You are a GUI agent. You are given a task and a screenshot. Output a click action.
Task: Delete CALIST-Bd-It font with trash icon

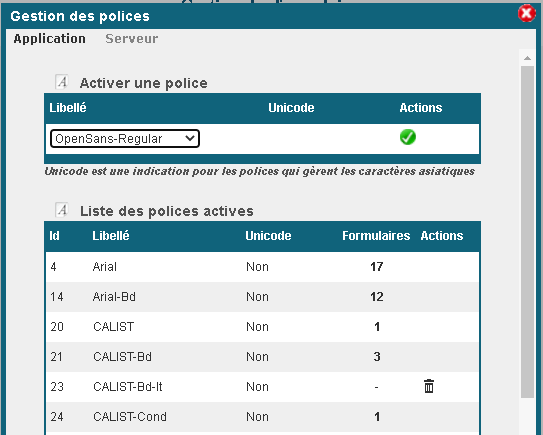429,386
